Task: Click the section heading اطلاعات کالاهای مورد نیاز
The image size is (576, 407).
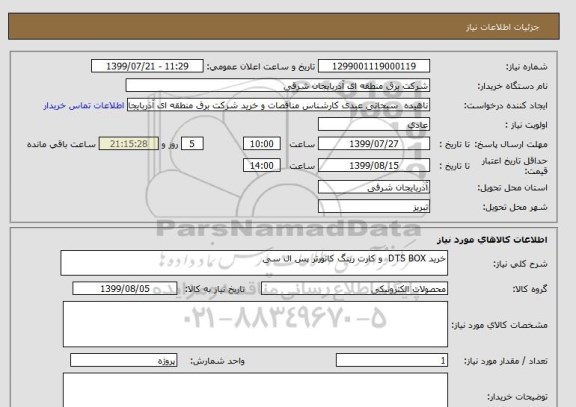Action: pyautogui.click(x=492, y=240)
